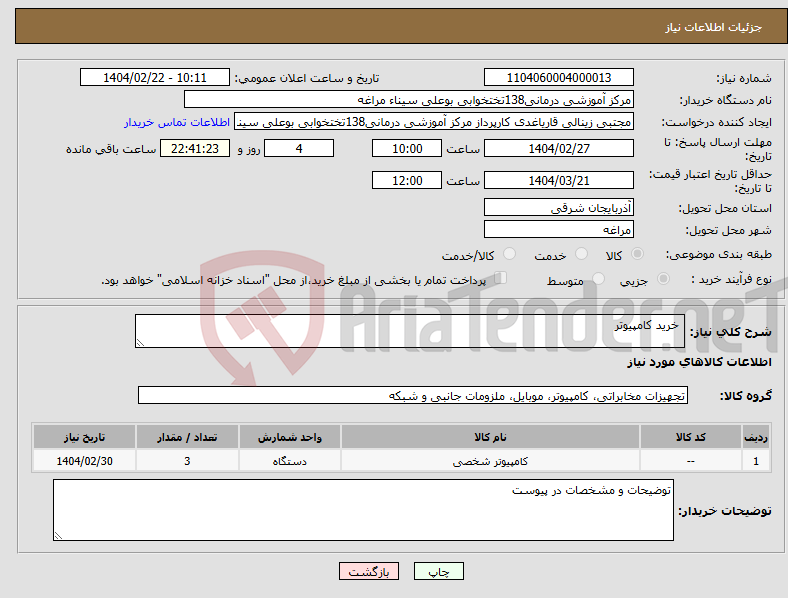Click the واحد شمارش column header
The height and width of the screenshot is (598, 788).
[289, 437]
